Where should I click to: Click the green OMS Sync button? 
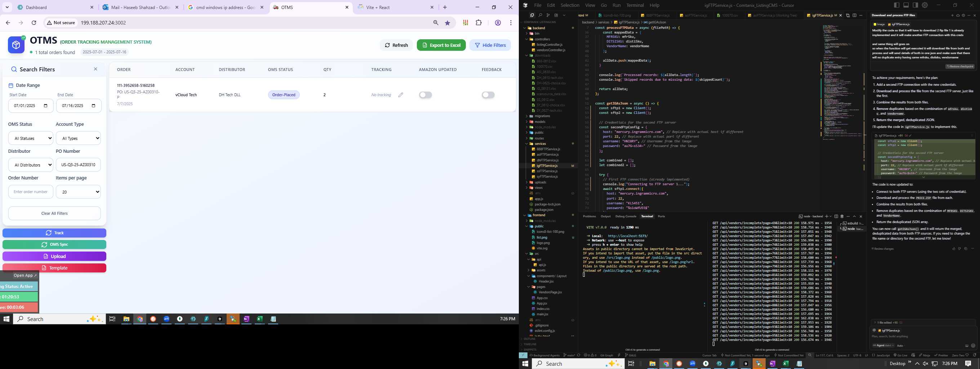click(54, 245)
